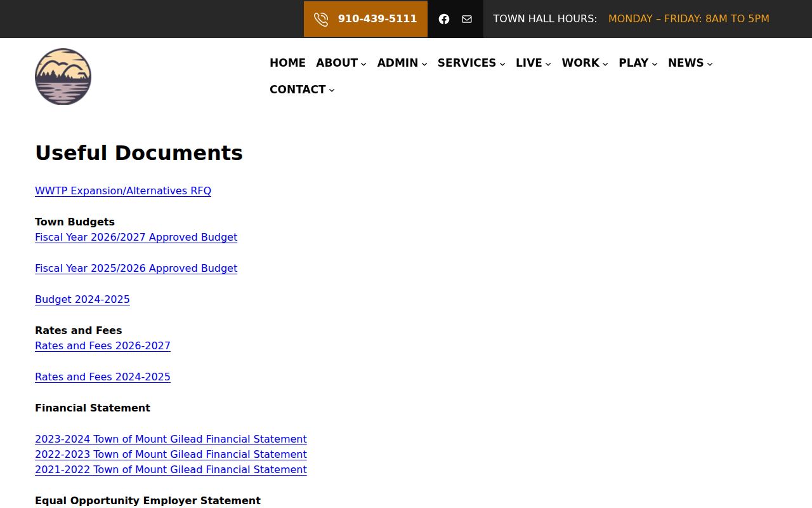Click the town logo image
This screenshot has height=508, width=812.
point(63,76)
